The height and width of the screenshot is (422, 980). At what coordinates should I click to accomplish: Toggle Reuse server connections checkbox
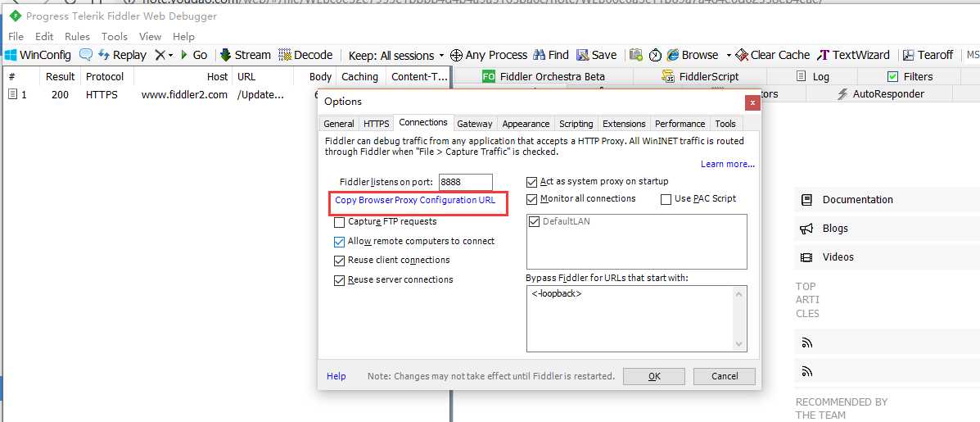coord(340,280)
